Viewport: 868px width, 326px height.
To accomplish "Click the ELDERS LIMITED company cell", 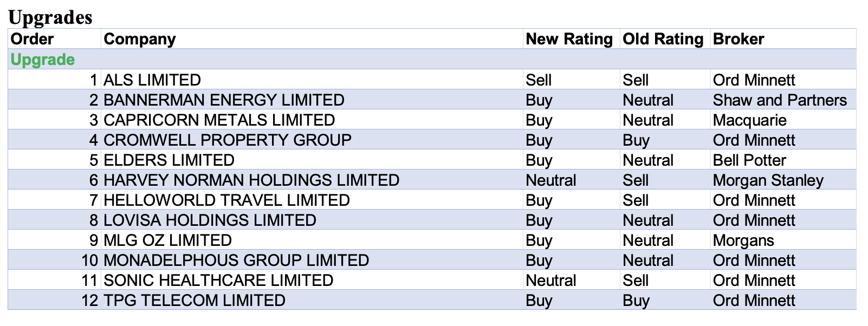I will 169,160.
